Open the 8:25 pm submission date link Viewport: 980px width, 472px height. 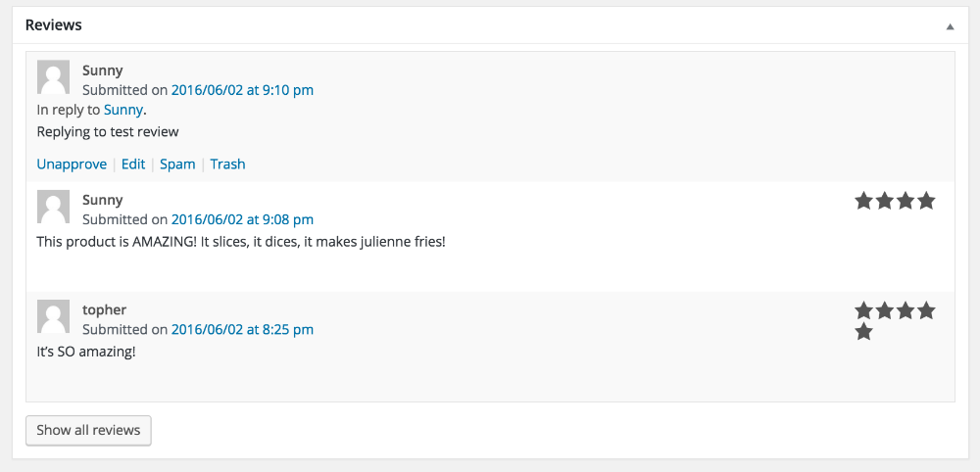click(x=242, y=330)
